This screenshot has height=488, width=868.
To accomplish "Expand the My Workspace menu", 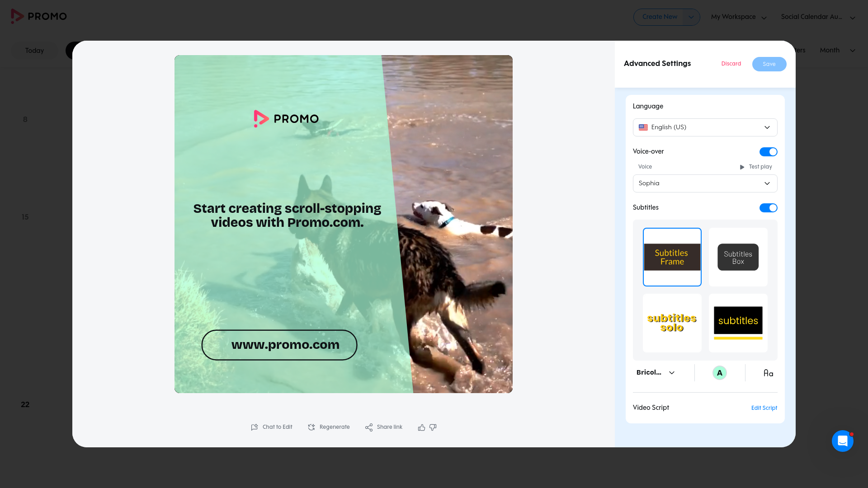I will point(739,17).
